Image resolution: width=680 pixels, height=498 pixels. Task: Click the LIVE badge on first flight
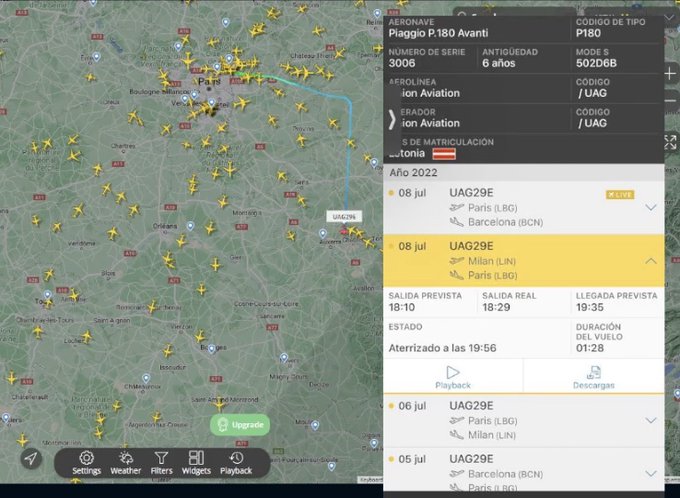click(x=620, y=195)
